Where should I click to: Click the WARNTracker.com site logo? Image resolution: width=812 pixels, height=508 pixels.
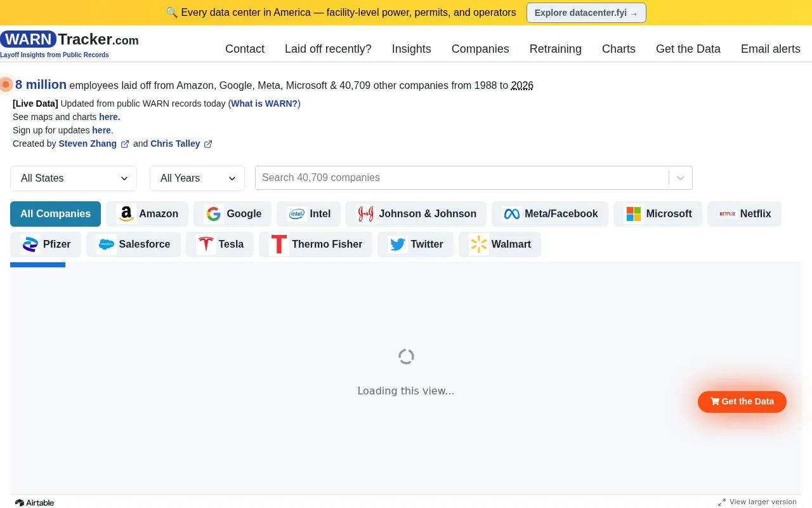pos(69,40)
